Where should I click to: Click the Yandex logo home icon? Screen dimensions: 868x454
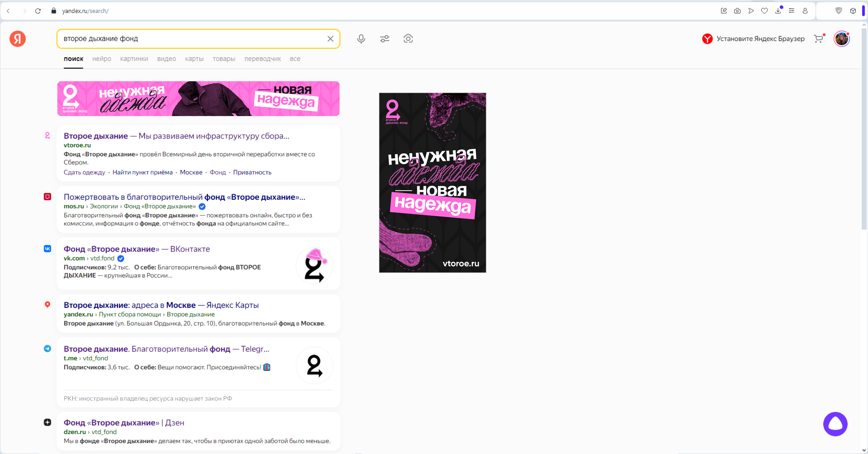click(x=18, y=39)
